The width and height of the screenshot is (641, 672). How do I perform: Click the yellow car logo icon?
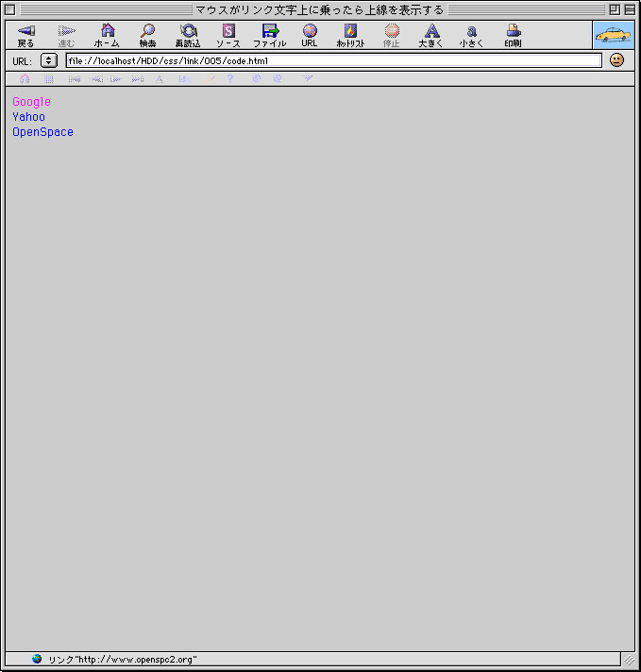click(614, 35)
